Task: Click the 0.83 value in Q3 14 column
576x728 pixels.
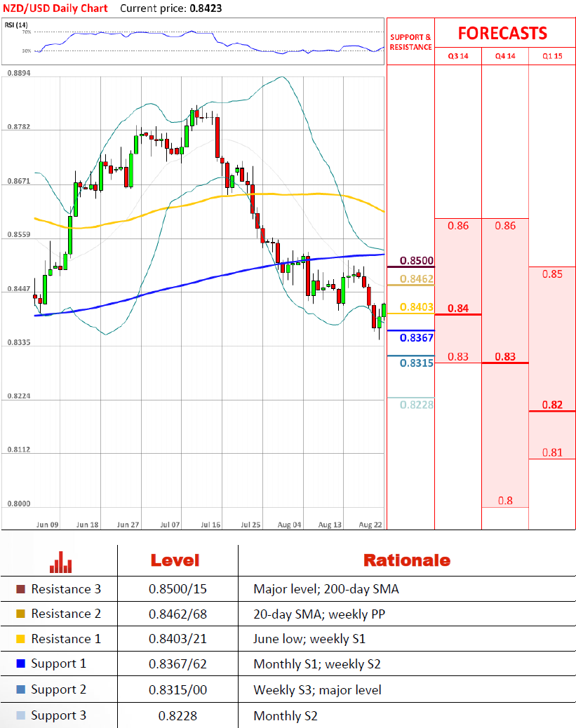Action: (458, 356)
